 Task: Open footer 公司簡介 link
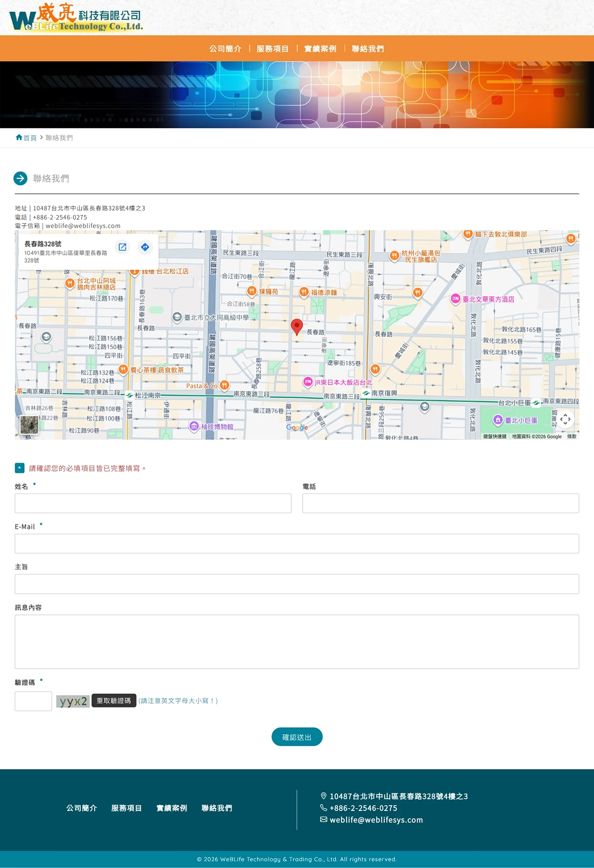[82, 808]
